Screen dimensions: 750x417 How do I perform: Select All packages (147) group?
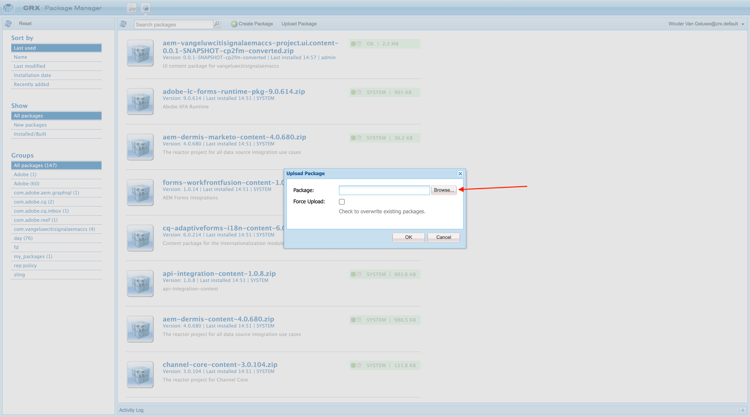tap(56, 165)
